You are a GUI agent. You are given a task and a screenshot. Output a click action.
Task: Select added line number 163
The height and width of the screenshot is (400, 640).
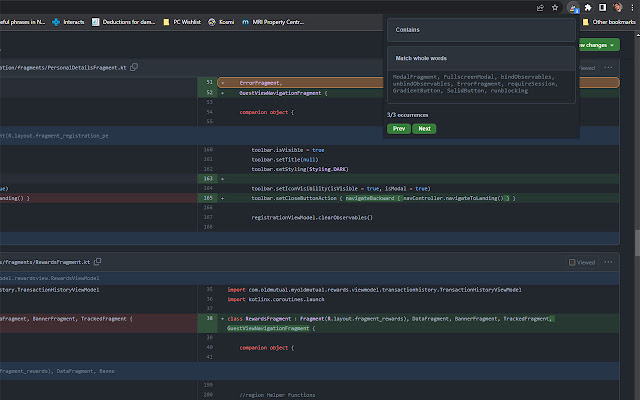(x=208, y=178)
